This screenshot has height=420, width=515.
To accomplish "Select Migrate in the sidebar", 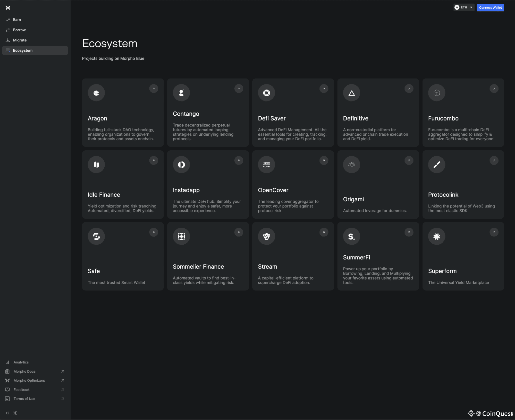I will tap(20, 40).
